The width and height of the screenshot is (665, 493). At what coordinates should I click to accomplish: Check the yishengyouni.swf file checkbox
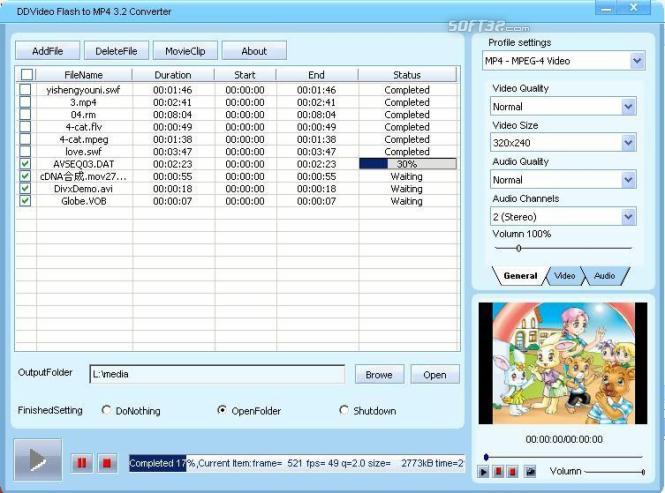point(25,90)
